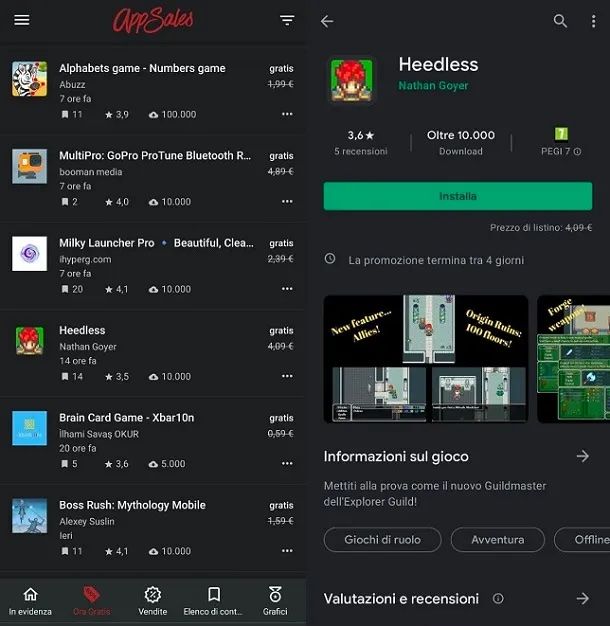This screenshot has height=626, width=610.
Task: Open more options for Brain Card Game row
Action: point(287,464)
